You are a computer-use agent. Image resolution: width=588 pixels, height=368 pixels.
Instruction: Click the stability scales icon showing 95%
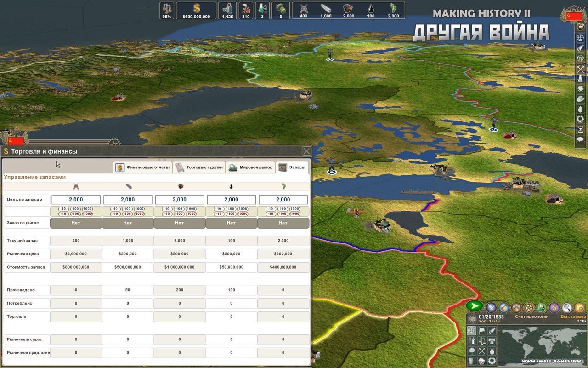(167, 8)
